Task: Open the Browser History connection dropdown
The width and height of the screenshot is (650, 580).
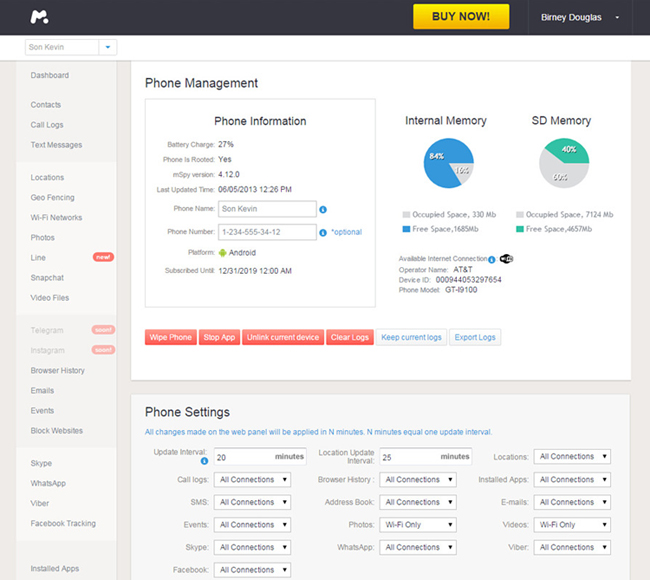Action: (x=418, y=480)
